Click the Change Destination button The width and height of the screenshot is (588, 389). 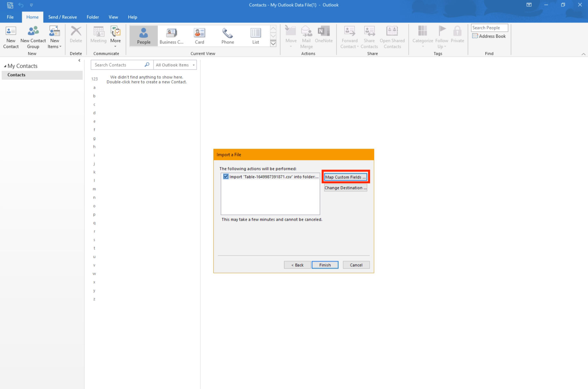pyautogui.click(x=345, y=188)
